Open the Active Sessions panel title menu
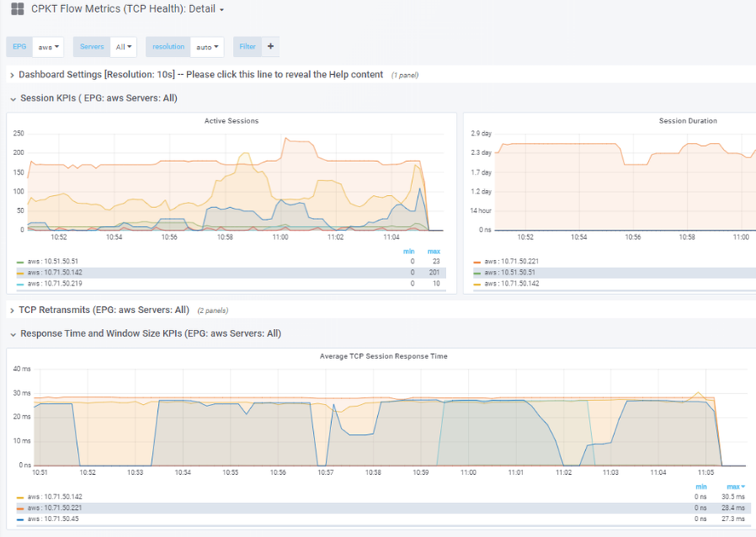756x537 pixels. pyautogui.click(x=231, y=120)
